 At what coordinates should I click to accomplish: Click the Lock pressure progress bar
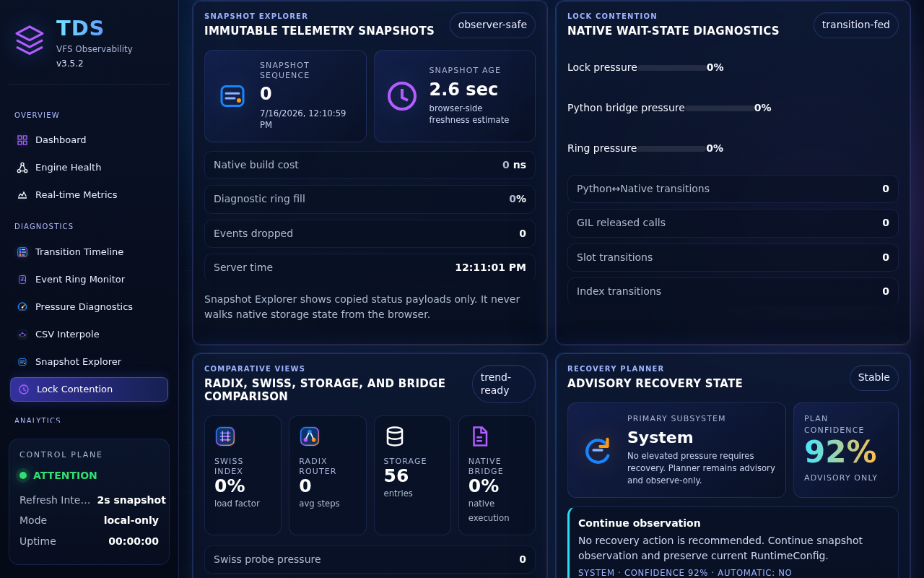[672, 68]
